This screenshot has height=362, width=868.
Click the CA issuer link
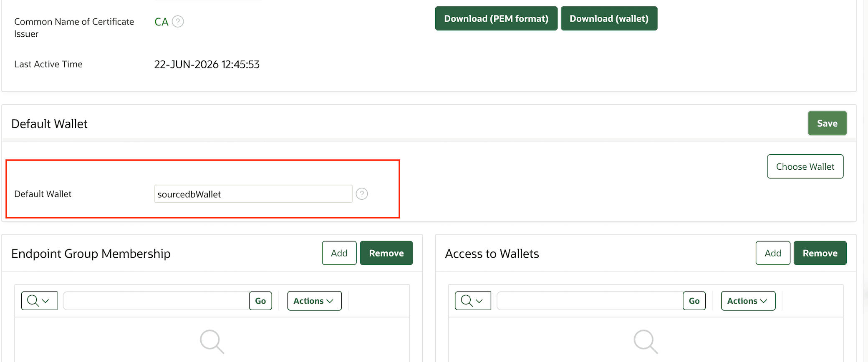click(161, 22)
